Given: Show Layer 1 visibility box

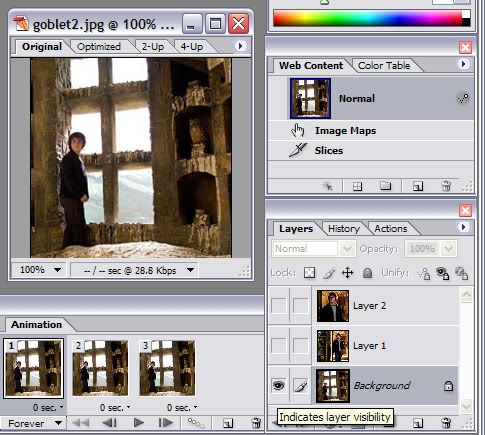Looking at the screenshot, I should pos(279,346).
